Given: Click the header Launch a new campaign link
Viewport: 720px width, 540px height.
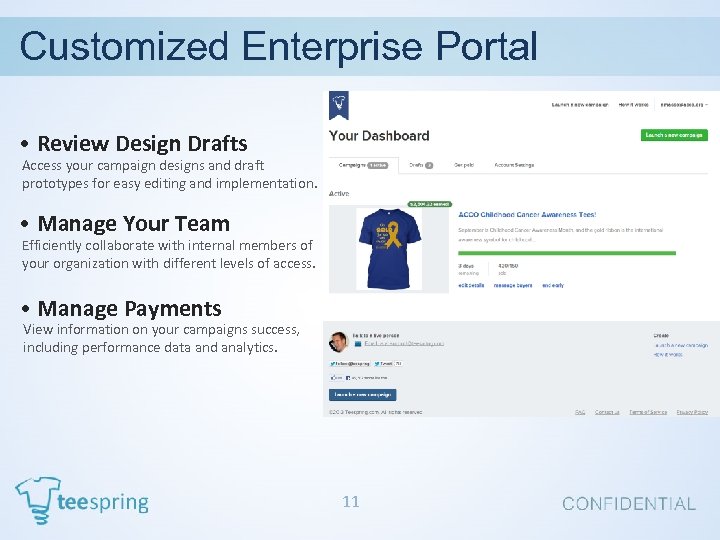Looking at the screenshot, I should click(x=579, y=105).
